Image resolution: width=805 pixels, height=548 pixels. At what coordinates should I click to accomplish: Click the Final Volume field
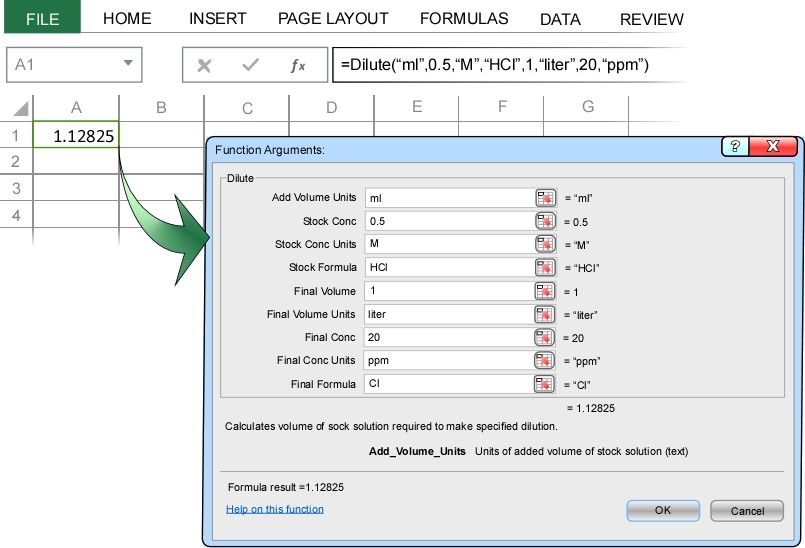450,291
